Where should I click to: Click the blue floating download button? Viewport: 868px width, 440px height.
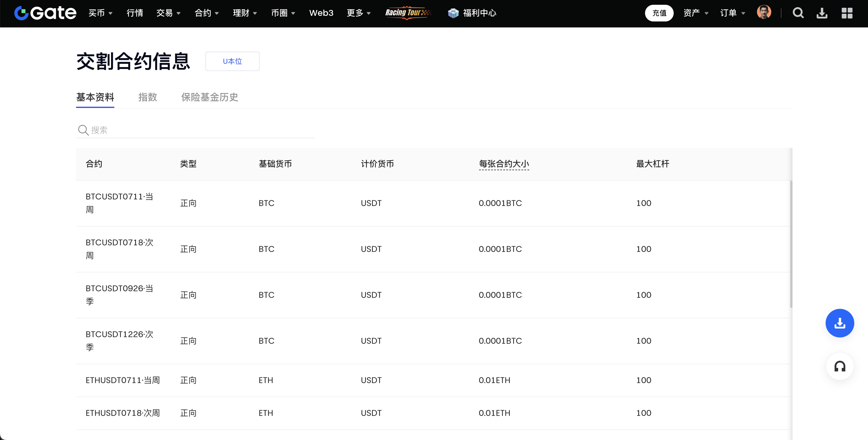click(x=839, y=323)
